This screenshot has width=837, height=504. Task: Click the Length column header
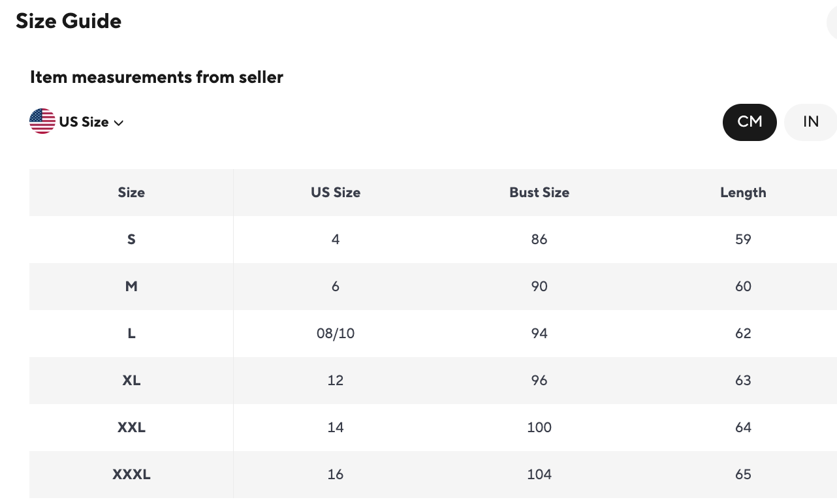coord(743,193)
